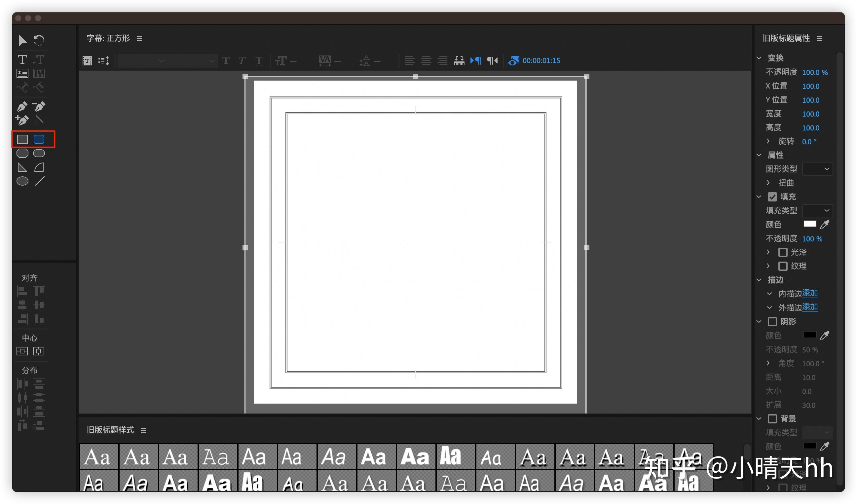Click the white fill 颜色 swatch

point(810,224)
